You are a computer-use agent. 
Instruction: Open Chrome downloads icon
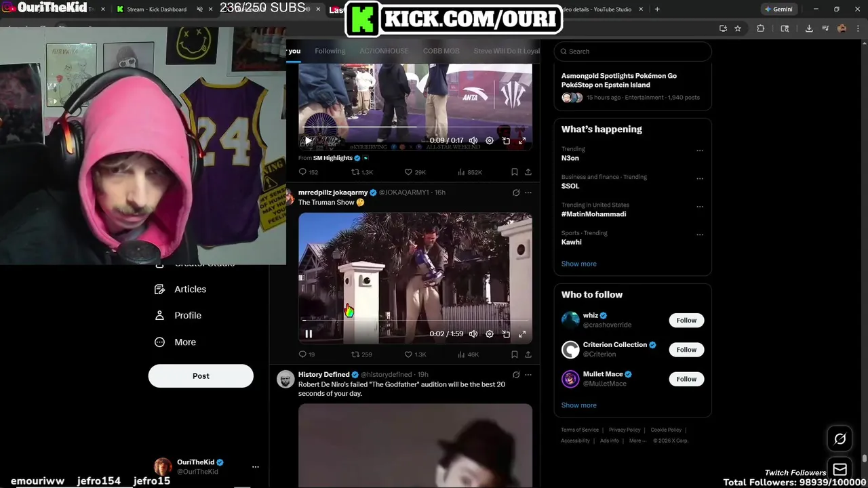pyautogui.click(x=809, y=28)
